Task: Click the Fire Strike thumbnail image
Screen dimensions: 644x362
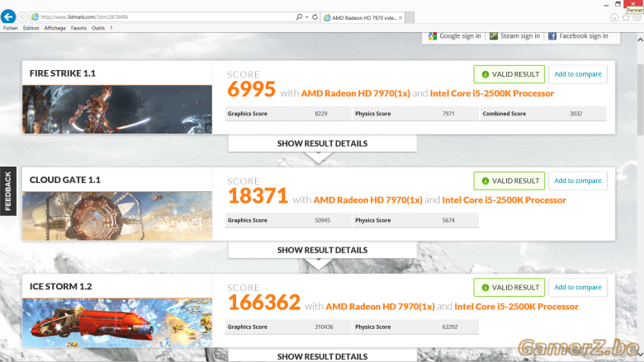Action: pyautogui.click(x=117, y=110)
